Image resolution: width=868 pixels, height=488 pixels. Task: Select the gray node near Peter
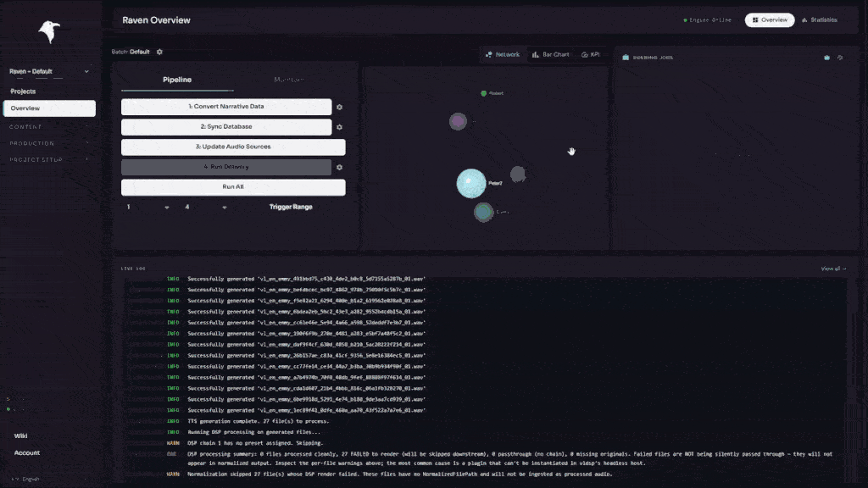pos(518,175)
